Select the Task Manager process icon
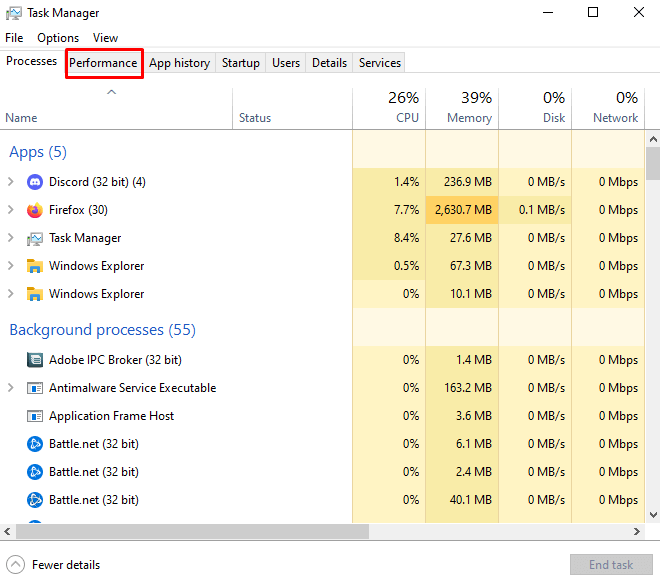This screenshot has height=584, width=660. [35, 238]
